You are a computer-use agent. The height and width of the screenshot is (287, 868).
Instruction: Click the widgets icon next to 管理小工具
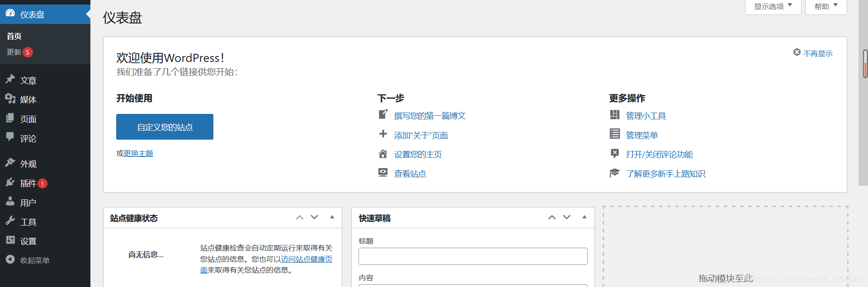pyautogui.click(x=614, y=114)
